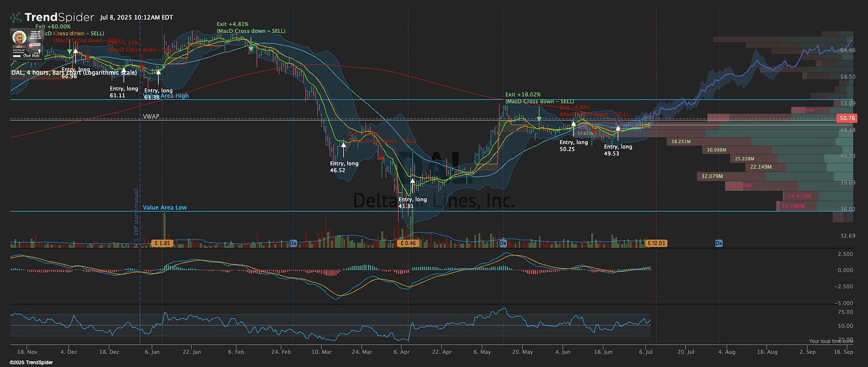Image resolution: width=868 pixels, height=367 pixels.
Task: Select the 53.09 price axis label
Action: (848, 103)
